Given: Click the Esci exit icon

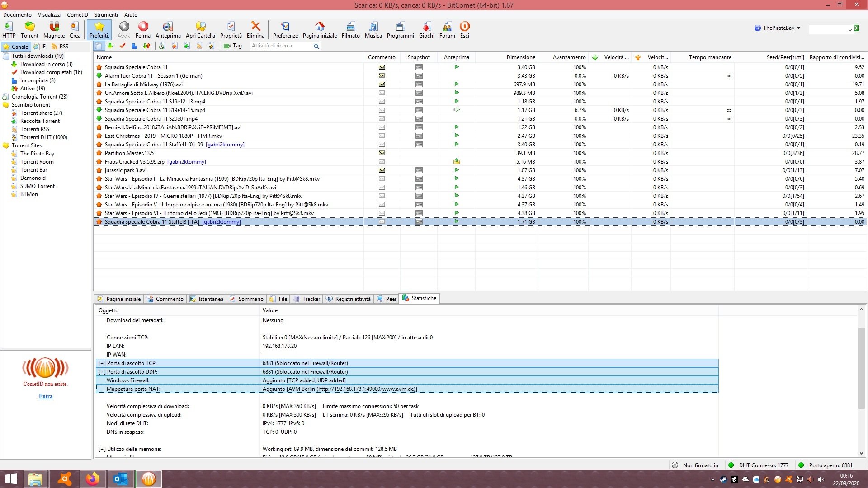Looking at the screenshot, I should tap(464, 29).
